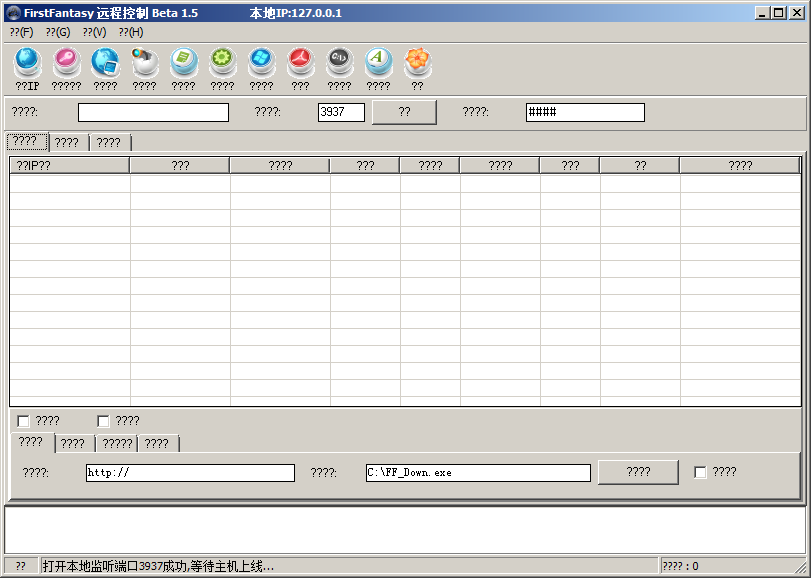Click the Windows logo toolbar icon

261,62
